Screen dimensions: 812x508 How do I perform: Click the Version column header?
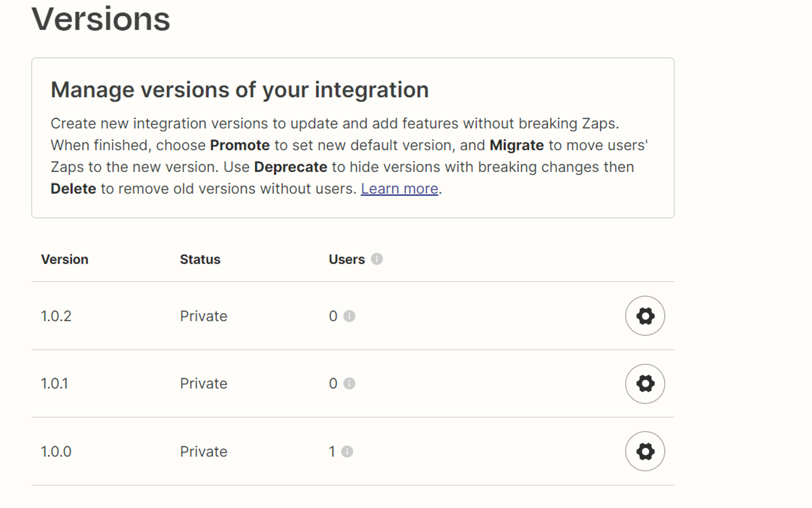tap(65, 259)
